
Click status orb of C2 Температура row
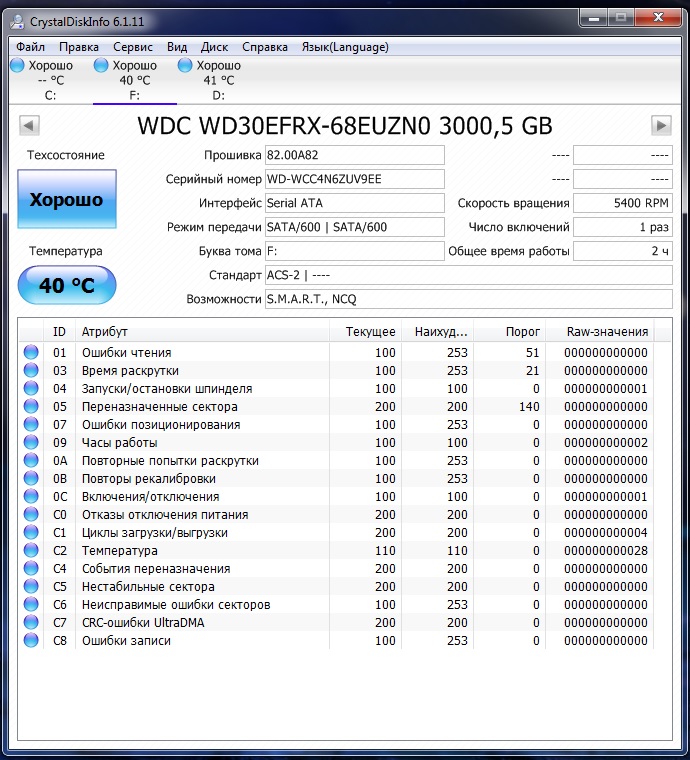pyautogui.click(x=31, y=550)
